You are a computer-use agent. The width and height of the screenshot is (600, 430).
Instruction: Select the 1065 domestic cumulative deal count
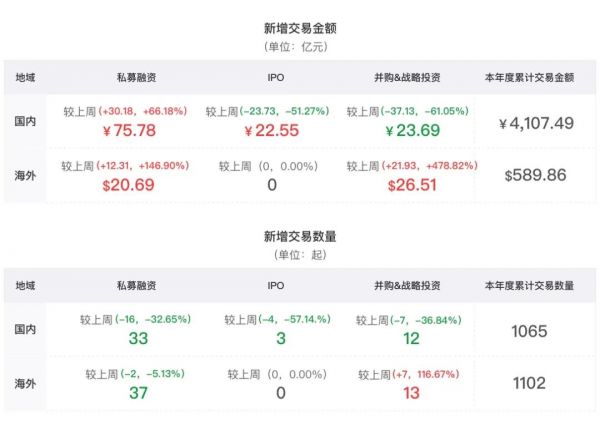pyautogui.click(x=529, y=332)
